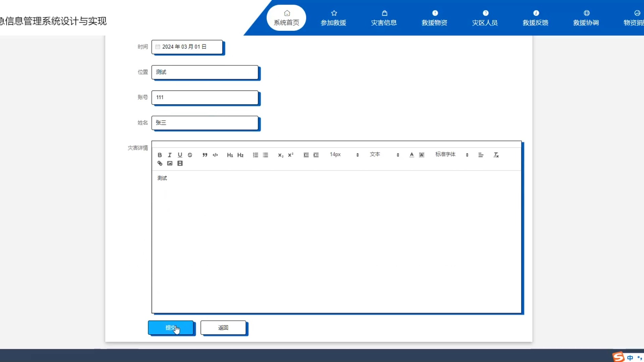Viewport: 644px width, 362px height.
Task: Focus the 姓名 input field
Action: pyautogui.click(x=205, y=123)
